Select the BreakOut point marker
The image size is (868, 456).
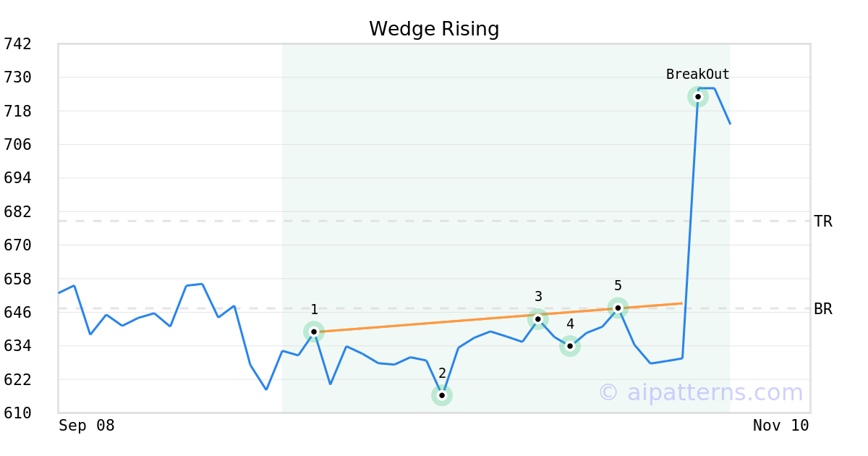[x=698, y=96]
